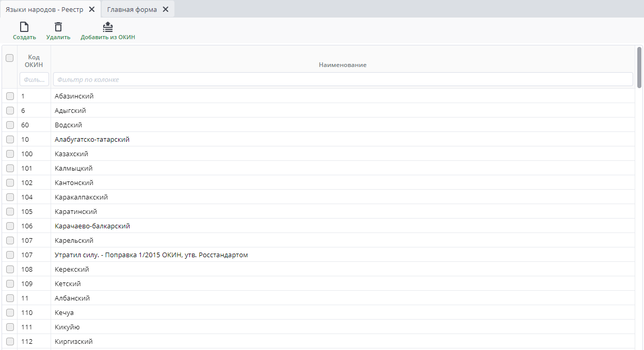Click the Создать (create) document icon
This screenshot has height=350, width=644.
click(x=24, y=27)
